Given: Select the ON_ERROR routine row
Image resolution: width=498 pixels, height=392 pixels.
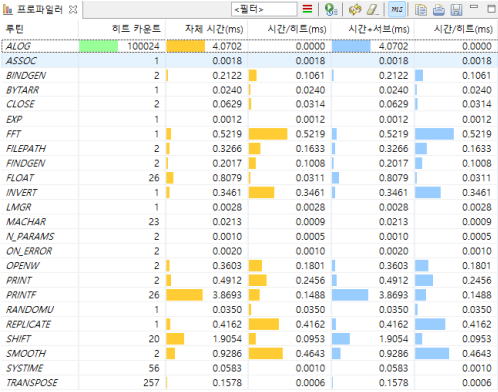Looking at the screenshot, I should click(249, 251).
